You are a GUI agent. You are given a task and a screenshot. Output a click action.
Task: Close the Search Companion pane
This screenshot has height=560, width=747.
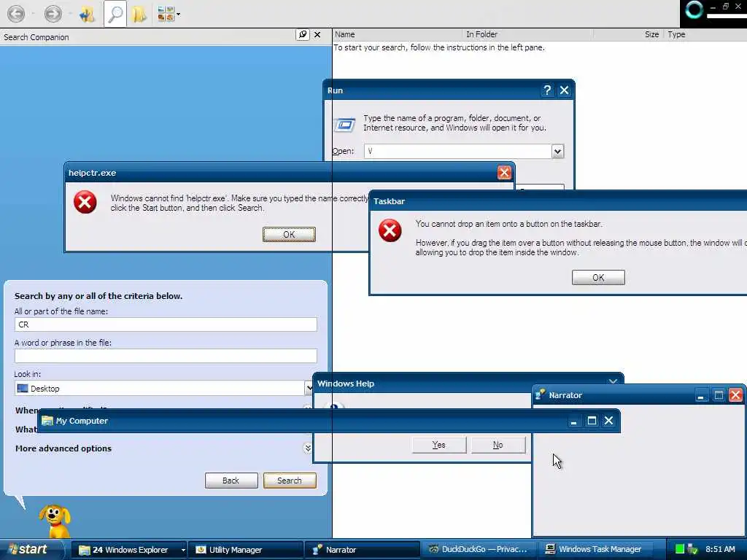pos(317,35)
